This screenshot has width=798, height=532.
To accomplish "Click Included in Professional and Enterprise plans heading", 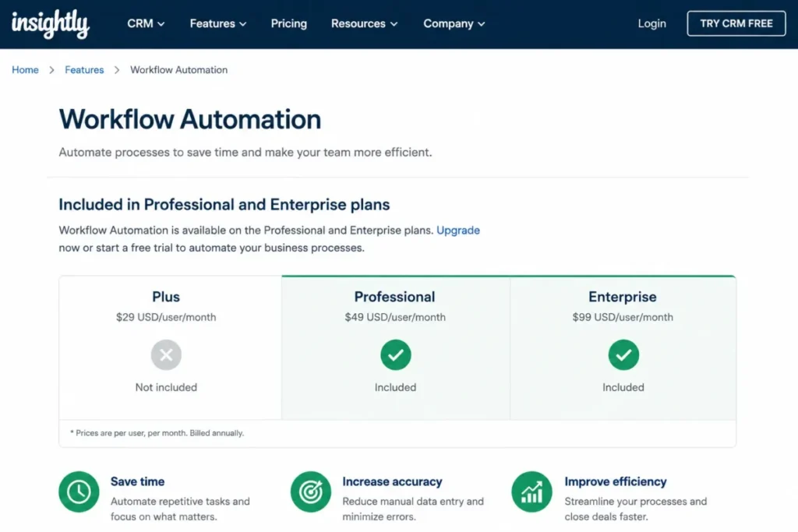I will pyautogui.click(x=224, y=204).
